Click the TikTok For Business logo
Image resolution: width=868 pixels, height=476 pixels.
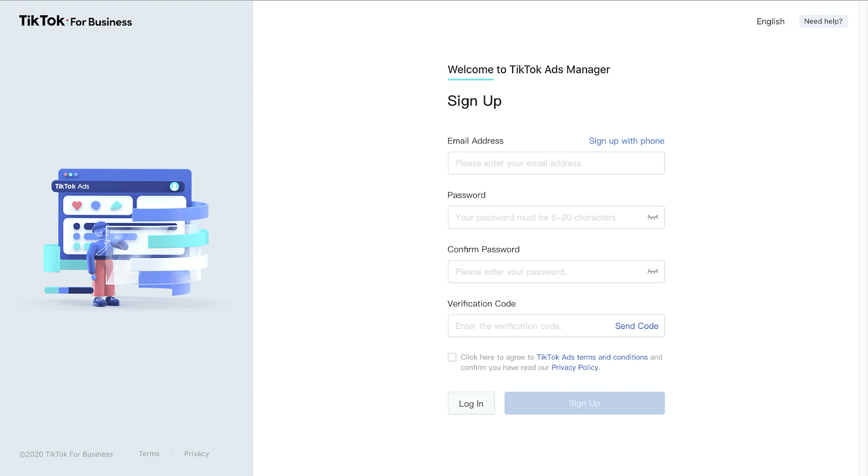coord(76,21)
